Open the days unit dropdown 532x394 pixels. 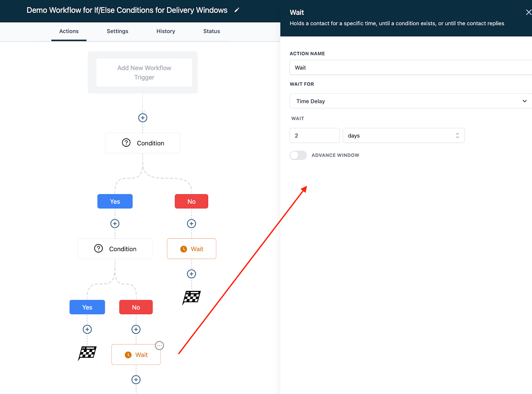click(403, 136)
